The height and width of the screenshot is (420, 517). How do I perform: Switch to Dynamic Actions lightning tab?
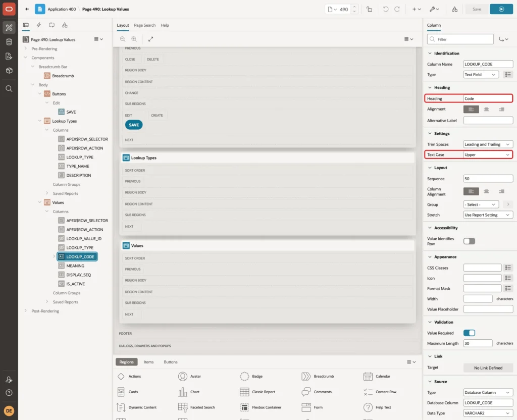pos(38,25)
